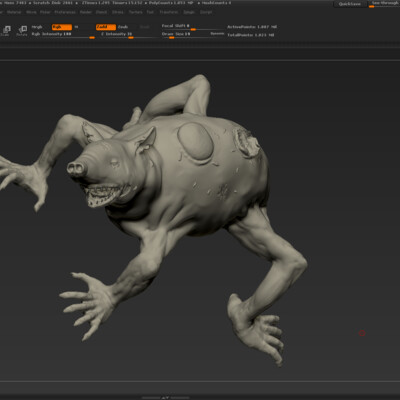
Task: Open the Preferences menu
Action: click(x=65, y=12)
